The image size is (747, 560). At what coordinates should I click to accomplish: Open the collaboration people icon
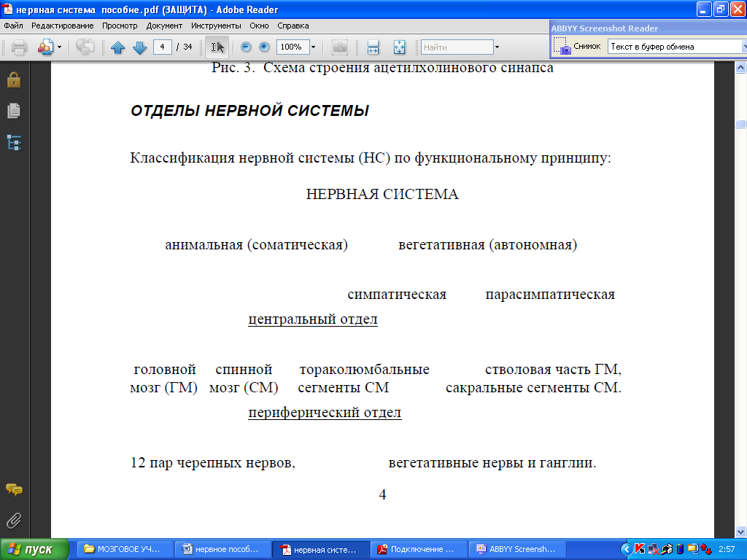(46, 47)
